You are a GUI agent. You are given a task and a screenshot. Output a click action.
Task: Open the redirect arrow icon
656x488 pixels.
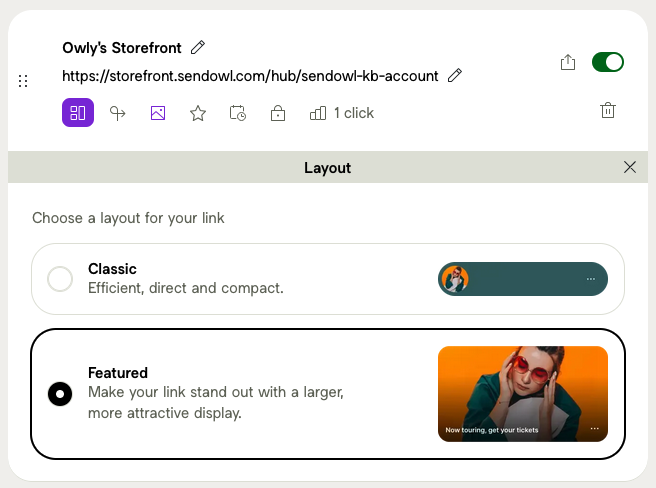pyautogui.click(x=118, y=113)
